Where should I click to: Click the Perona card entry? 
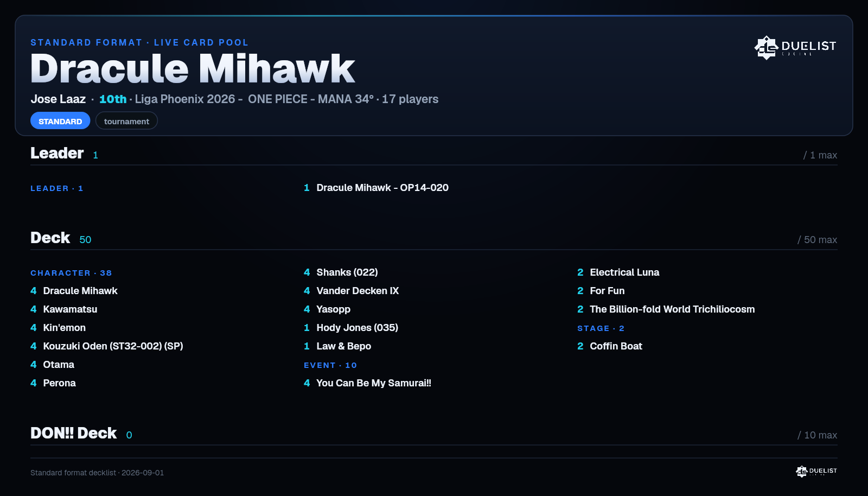53,383
